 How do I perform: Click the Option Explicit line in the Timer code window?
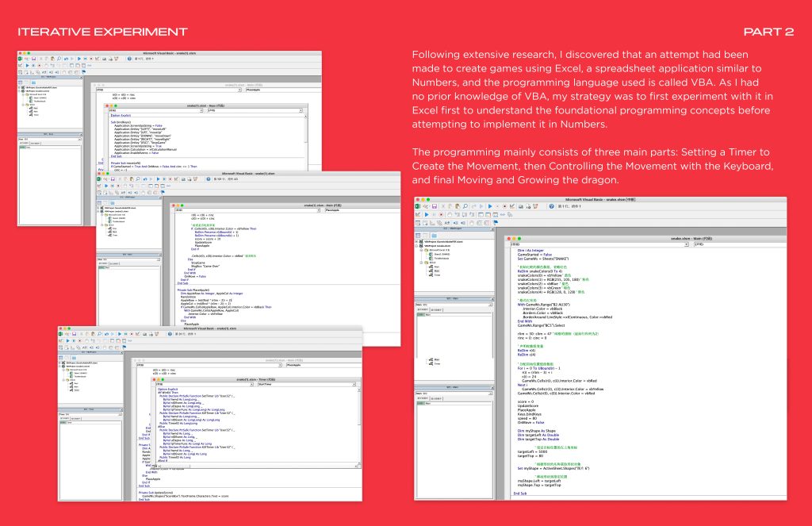(x=168, y=390)
